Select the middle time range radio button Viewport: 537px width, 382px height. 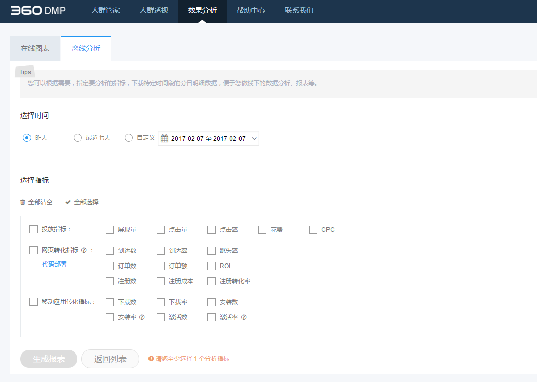[78, 138]
